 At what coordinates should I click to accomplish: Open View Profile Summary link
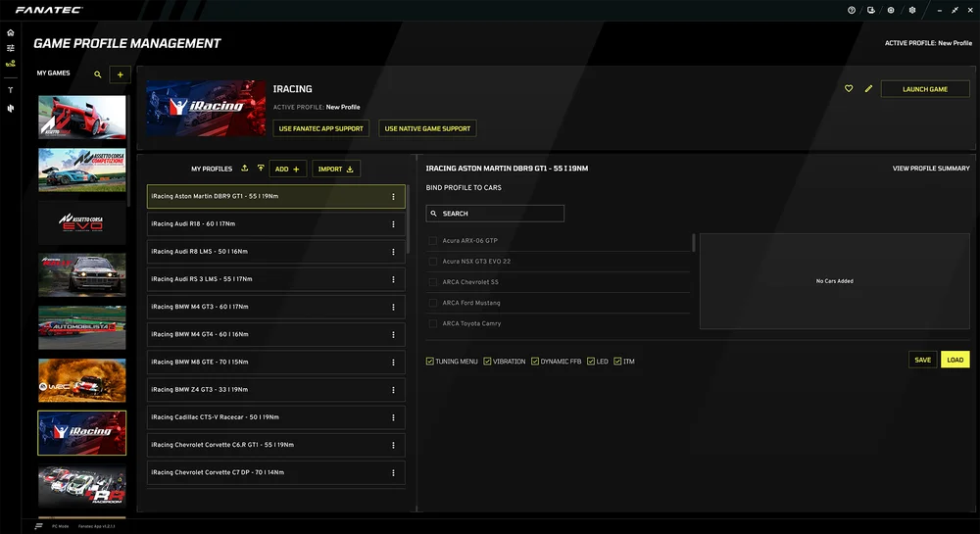(931, 169)
